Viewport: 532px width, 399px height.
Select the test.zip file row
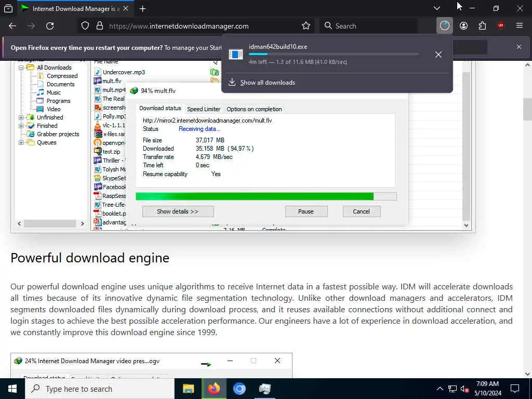tap(111, 152)
